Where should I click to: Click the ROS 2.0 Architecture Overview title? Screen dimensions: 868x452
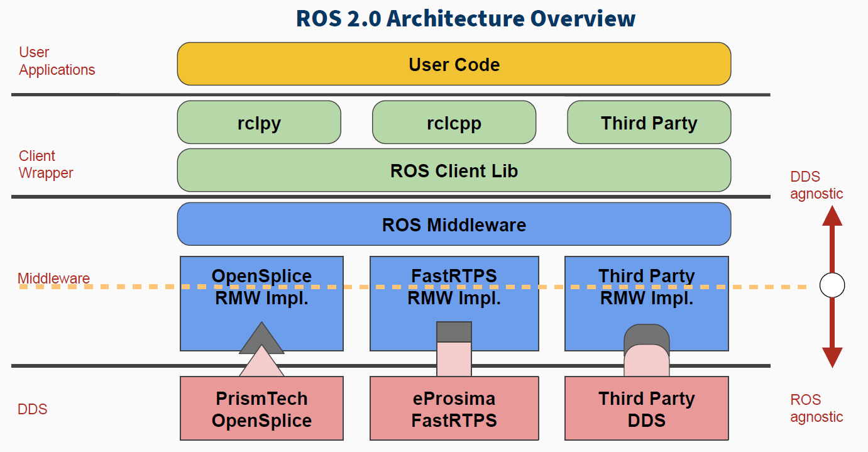tap(466, 18)
